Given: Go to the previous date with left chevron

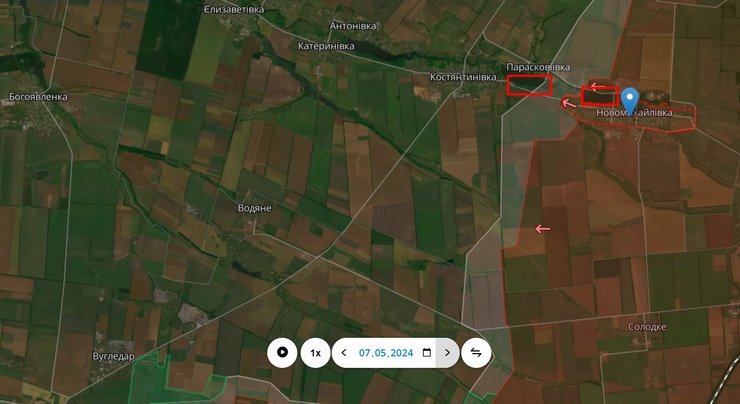Looking at the screenshot, I should (344, 353).
